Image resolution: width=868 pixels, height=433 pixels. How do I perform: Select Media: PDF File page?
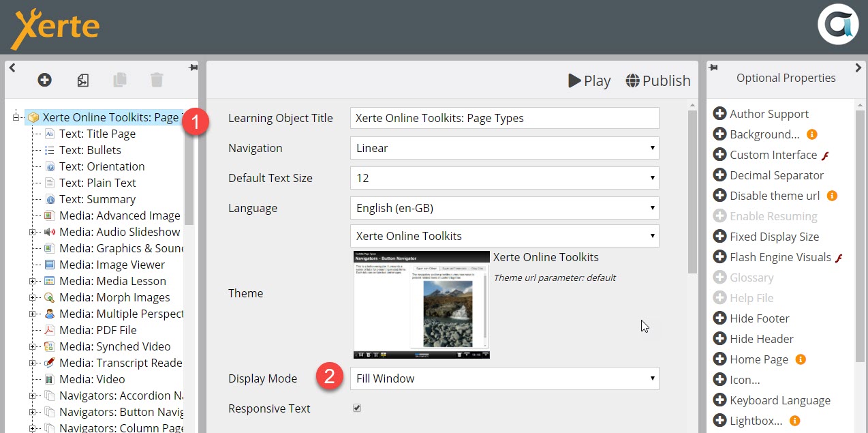click(x=97, y=330)
